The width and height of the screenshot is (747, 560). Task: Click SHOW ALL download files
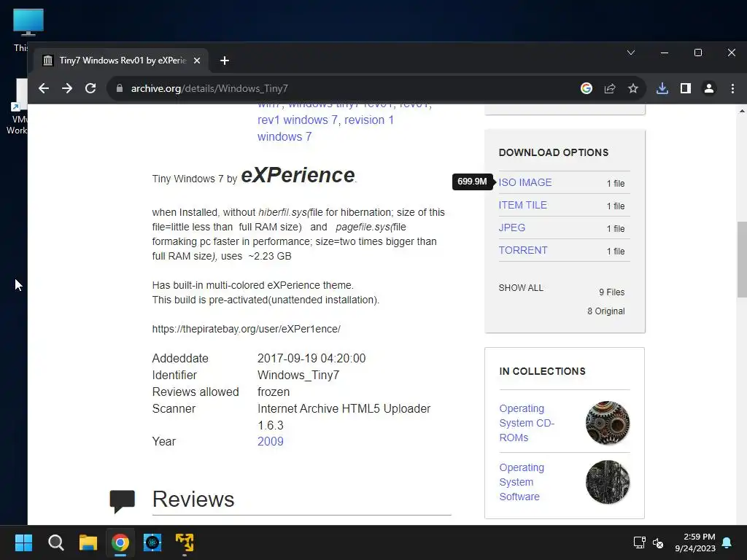click(x=521, y=288)
